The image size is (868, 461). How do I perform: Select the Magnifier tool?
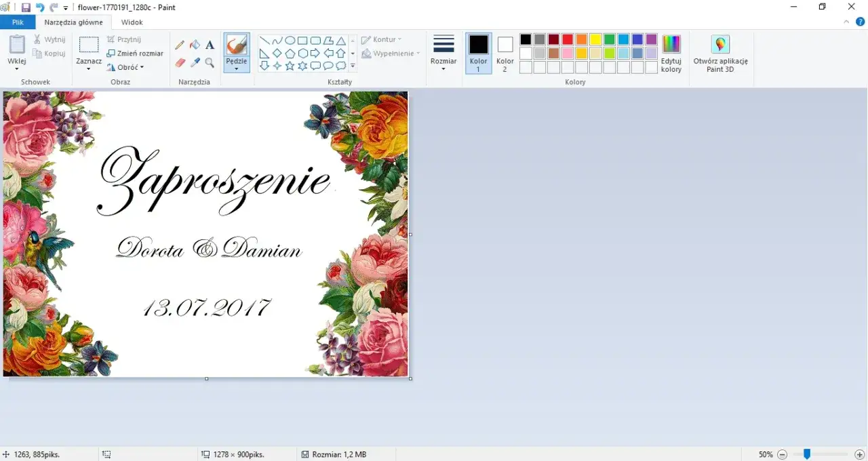click(x=209, y=62)
